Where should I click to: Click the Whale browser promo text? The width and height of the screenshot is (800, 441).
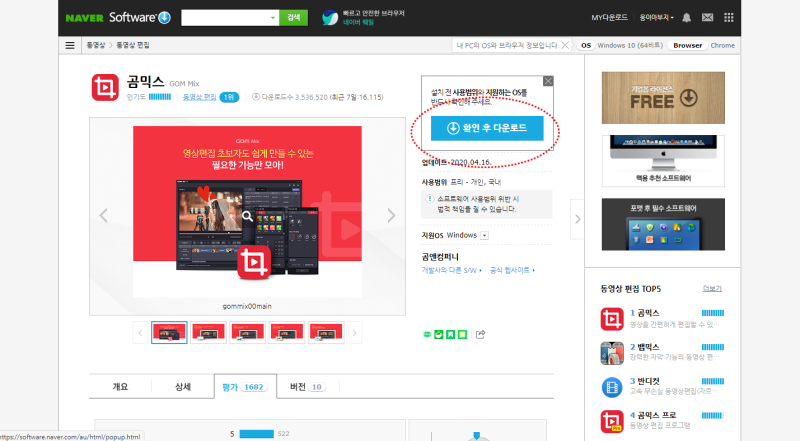click(373, 18)
